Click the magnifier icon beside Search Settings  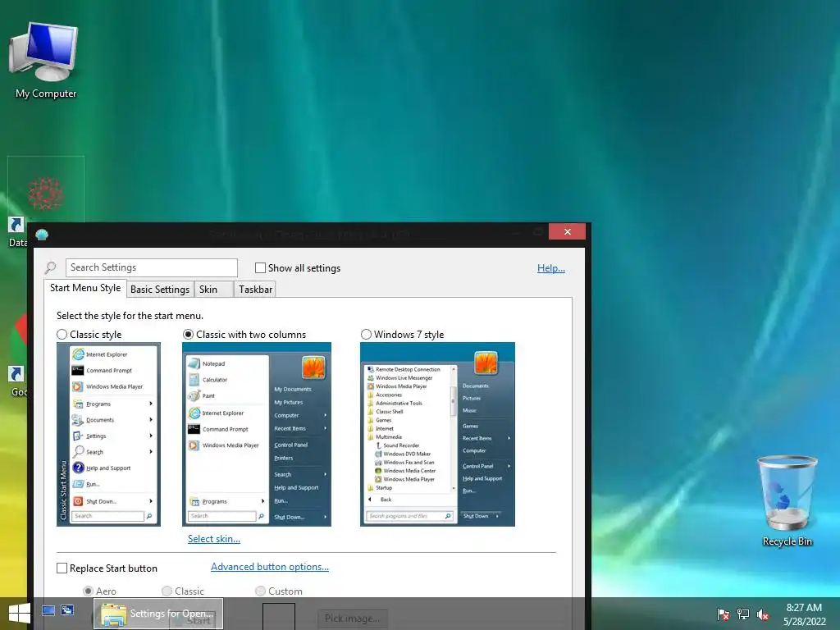(50, 267)
